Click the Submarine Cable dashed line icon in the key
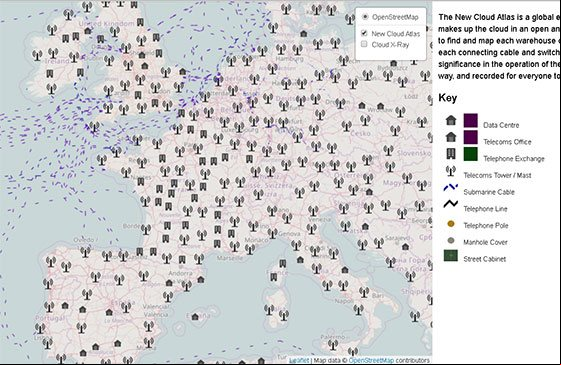The height and width of the screenshot is (365, 561). point(451,187)
